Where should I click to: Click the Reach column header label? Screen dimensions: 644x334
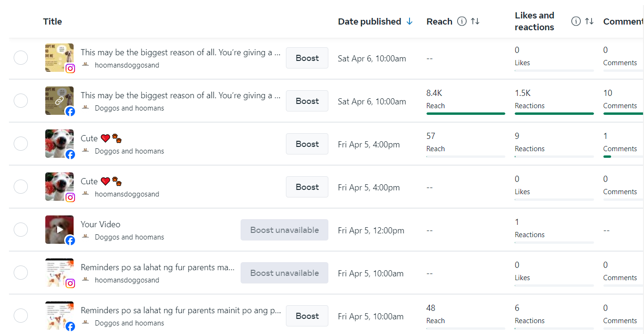(x=439, y=21)
